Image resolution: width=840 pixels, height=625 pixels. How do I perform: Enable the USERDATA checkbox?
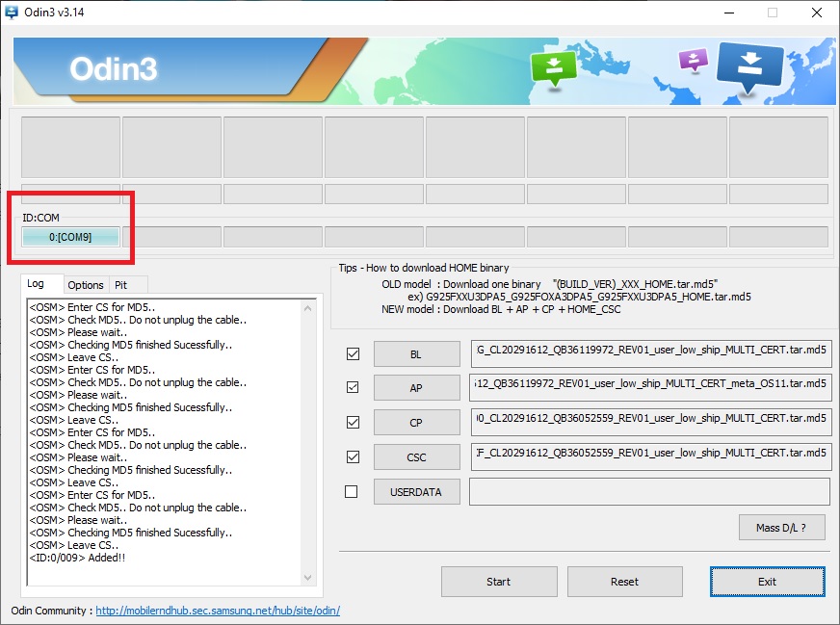tap(352, 491)
